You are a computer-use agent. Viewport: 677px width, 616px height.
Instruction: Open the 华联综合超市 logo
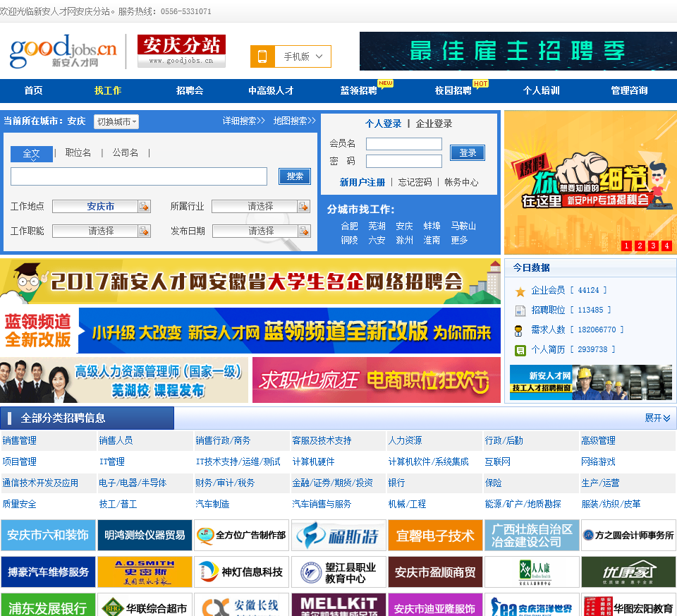click(x=145, y=605)
